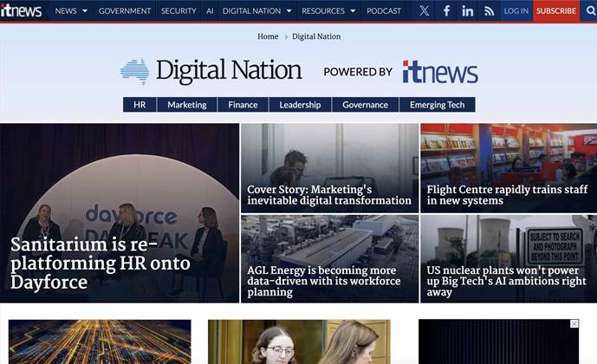The width and height of the screenshot is (597, 364).
Task: Go to Home breadcrumb link
Action: [268, 36]
